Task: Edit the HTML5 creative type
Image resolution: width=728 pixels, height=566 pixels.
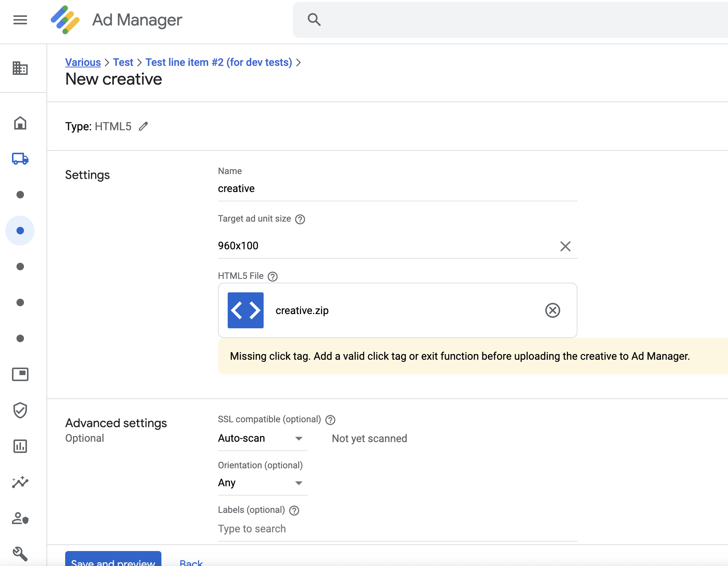Action: pyautogui.click(x=143, y=127)
